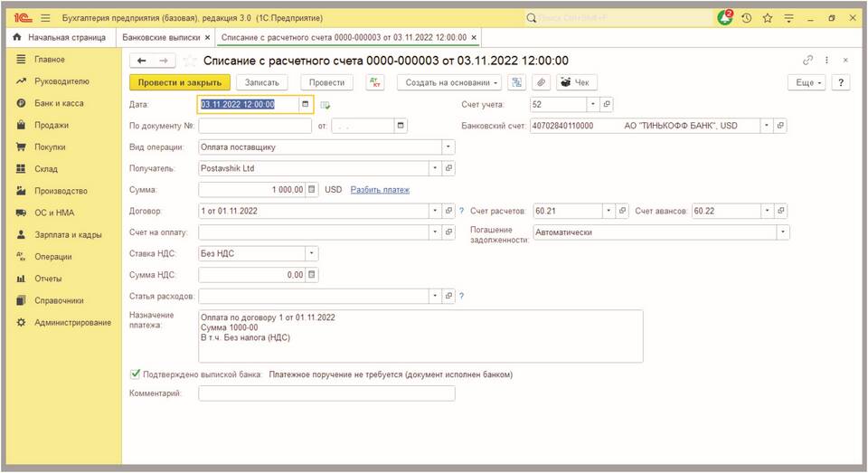Screen dimensions: 868x473
Task: Open the notifications bell icon
Action: 725,17
